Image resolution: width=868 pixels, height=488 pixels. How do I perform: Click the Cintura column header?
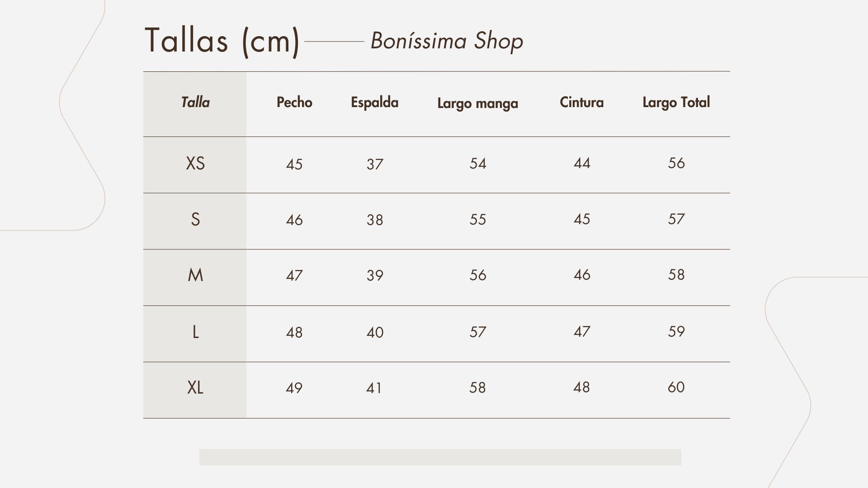pyautogui.click(x=582, y=102)
